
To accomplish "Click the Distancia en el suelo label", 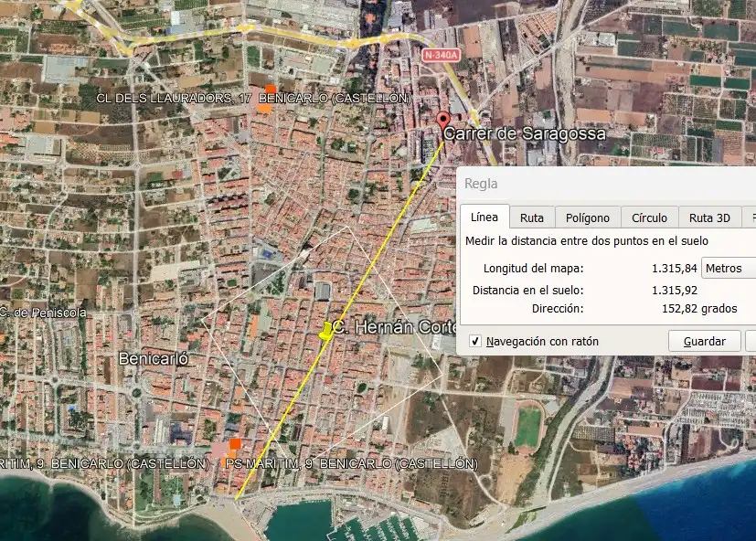I will point(528,291).
